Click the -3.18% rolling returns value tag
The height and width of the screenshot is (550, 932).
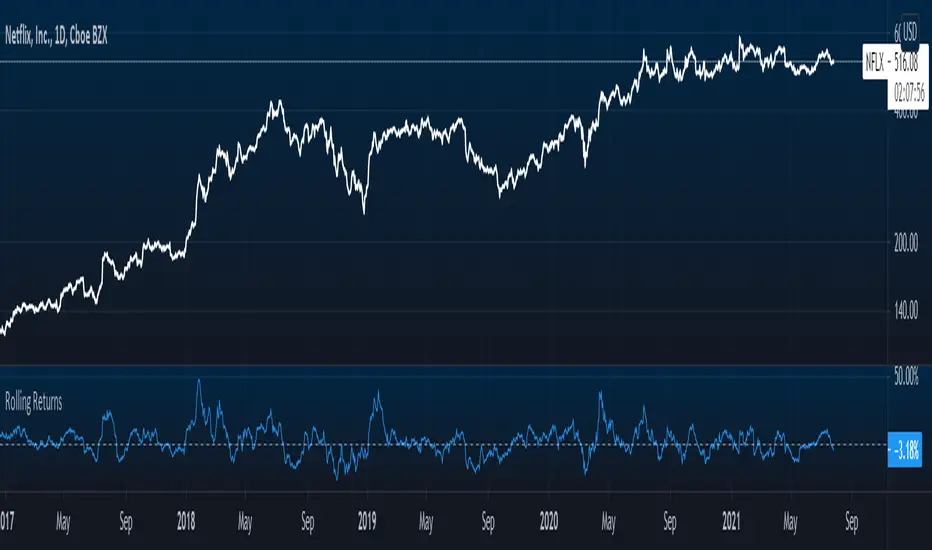(905, 450)
